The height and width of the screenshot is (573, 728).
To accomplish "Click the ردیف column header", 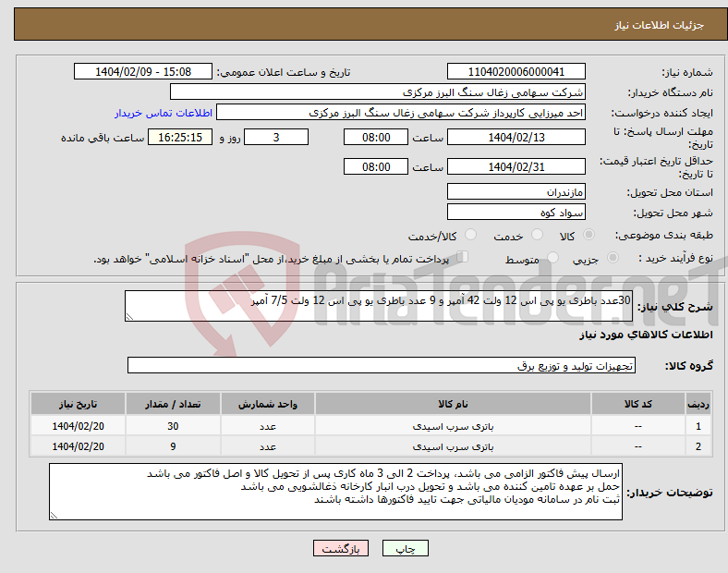I will [698, 404].
